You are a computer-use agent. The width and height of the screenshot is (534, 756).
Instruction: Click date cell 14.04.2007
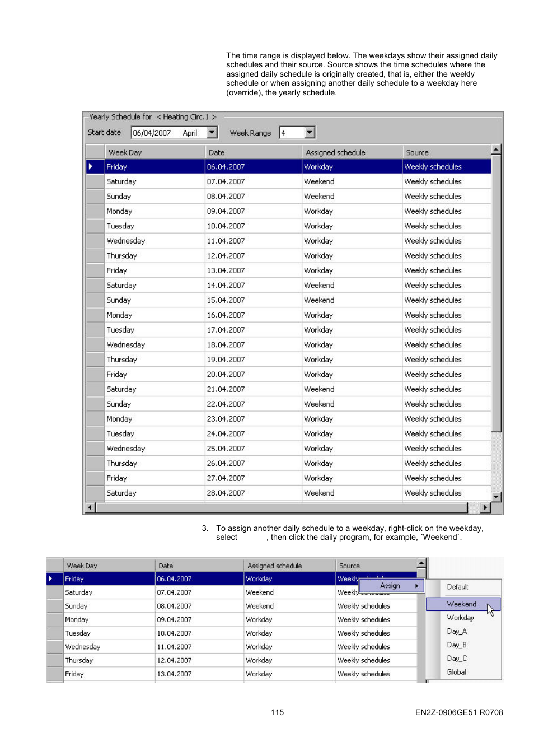(x=254, y=286)
